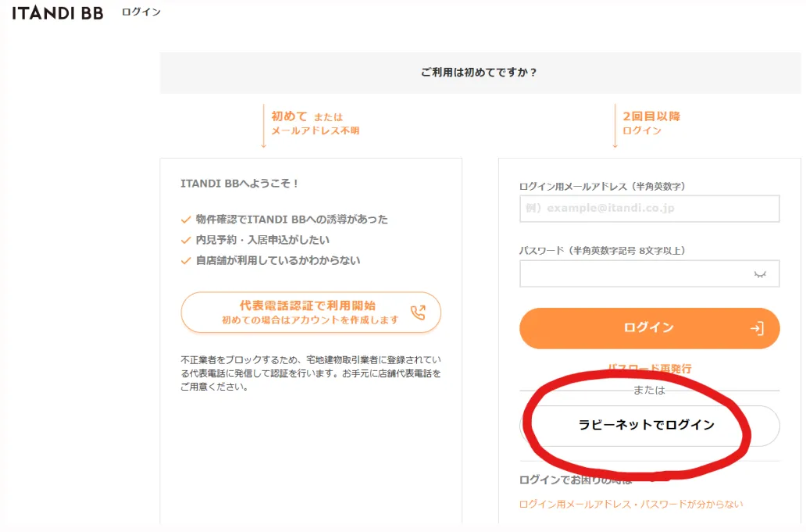Click the 初めて heading text
806x532 pixels.
(289, 116)
